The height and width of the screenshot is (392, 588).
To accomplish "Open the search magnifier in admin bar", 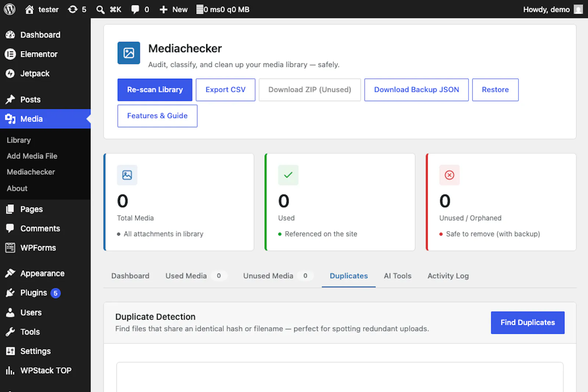I will [100, 10].
